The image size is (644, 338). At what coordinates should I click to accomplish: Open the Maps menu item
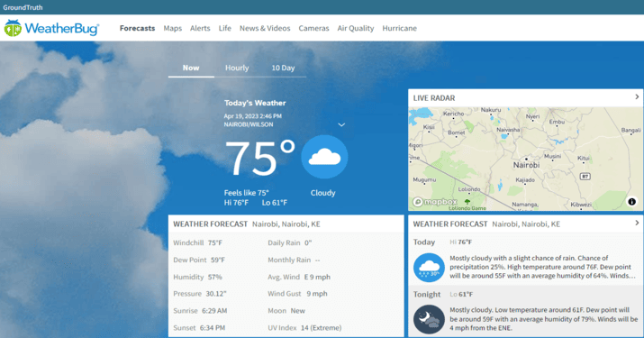(x=173, y=28)
